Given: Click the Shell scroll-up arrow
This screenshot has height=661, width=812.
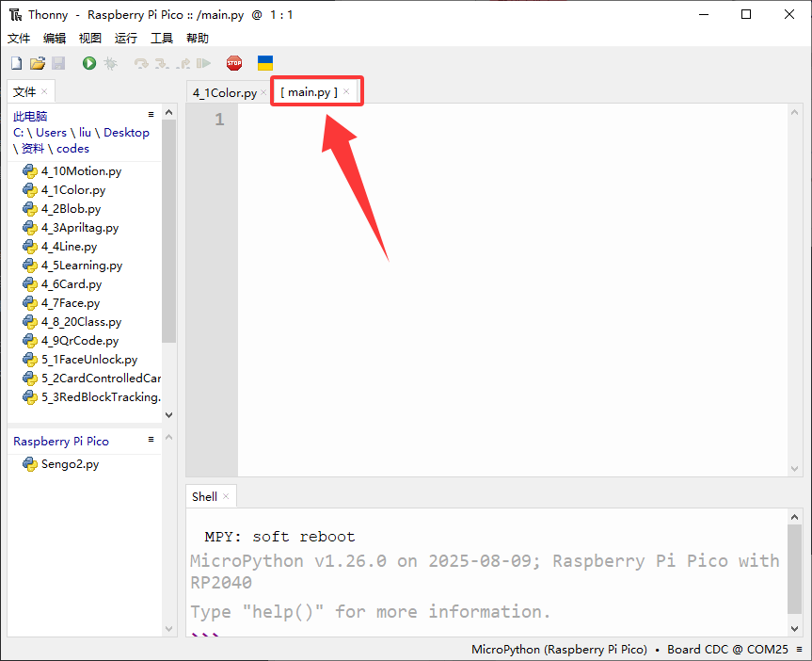Looking at the screenshot, I should pos(794,517).
